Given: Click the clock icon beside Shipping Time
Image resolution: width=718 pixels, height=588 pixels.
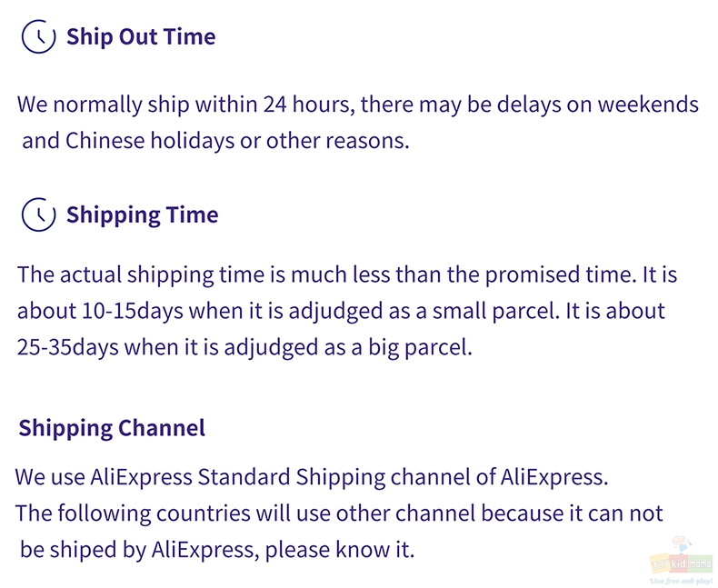Looking at the screenshot, I should click(38, 214).
